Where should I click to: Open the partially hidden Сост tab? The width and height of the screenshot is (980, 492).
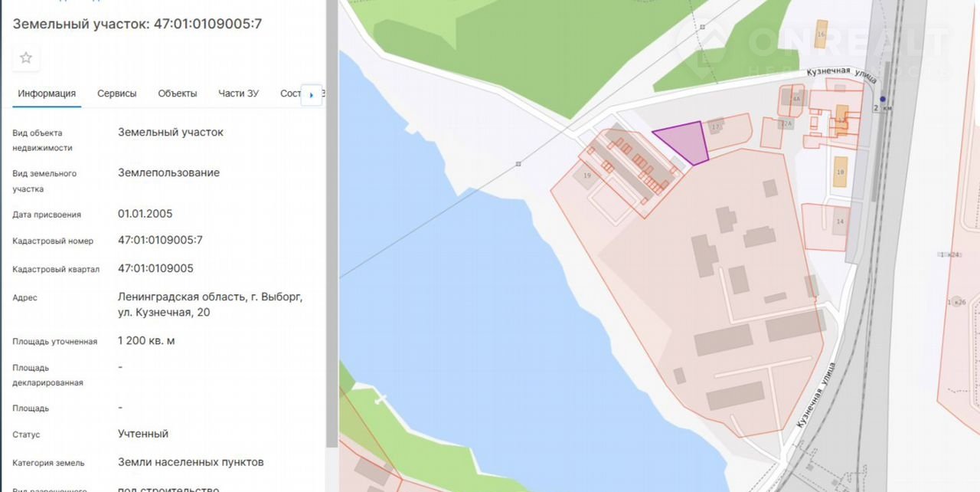click(x=291, y=93)
